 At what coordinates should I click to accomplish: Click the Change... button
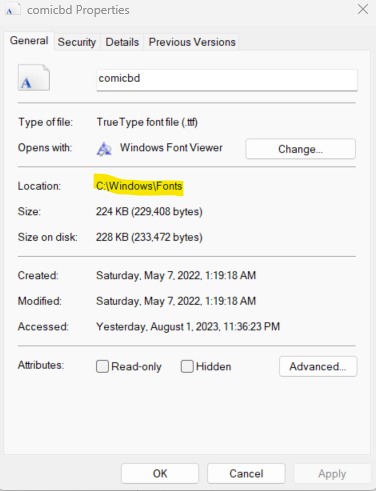coord(300,149)
